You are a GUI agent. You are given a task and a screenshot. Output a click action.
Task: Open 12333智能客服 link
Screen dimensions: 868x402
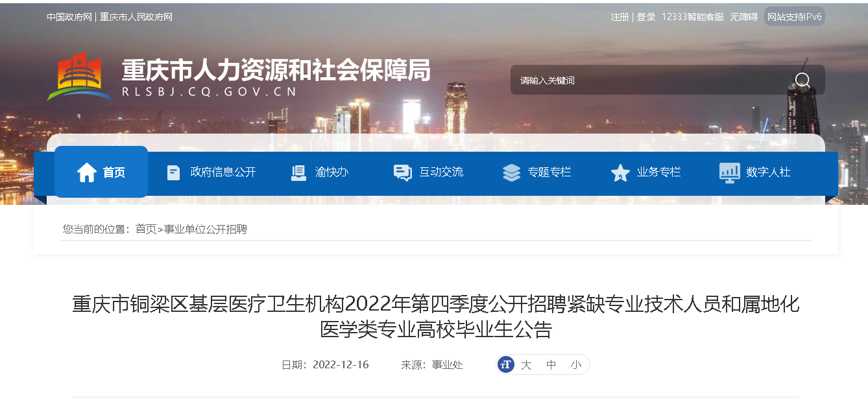coord(693,17)
